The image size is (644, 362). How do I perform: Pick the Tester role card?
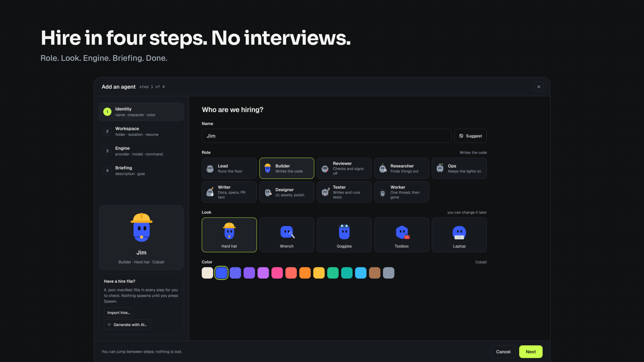[344, 192]
